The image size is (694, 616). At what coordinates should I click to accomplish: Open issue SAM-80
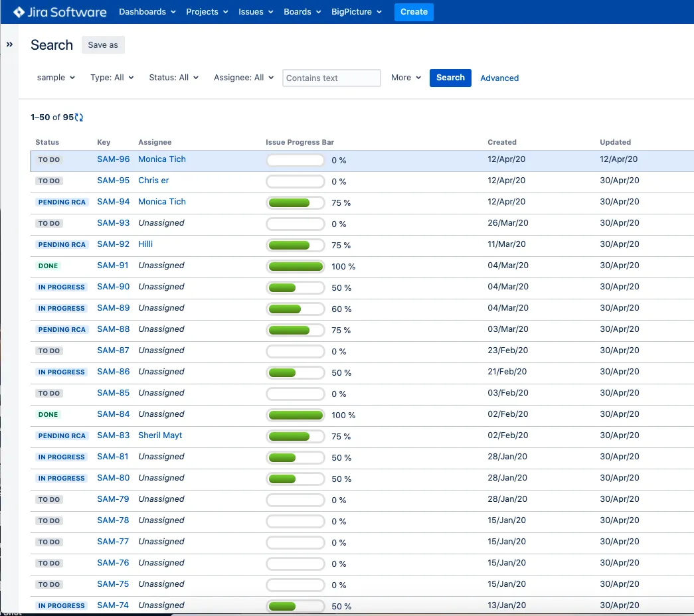click(x=114, y=478)
